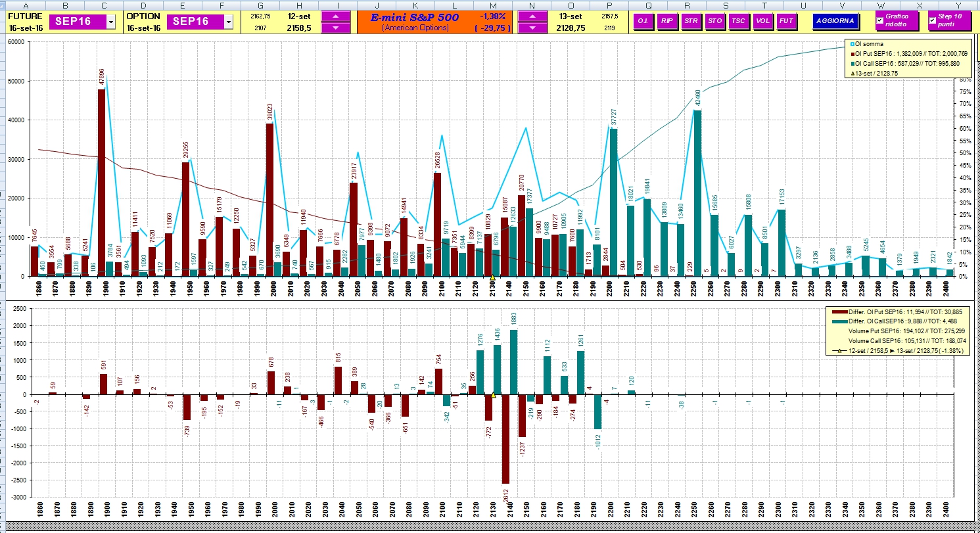The width and height of the screenshot is (980, 533).
Task: Step the 13-set date up with the arrow
Action: pyautogui.click(x=532, y=17)
